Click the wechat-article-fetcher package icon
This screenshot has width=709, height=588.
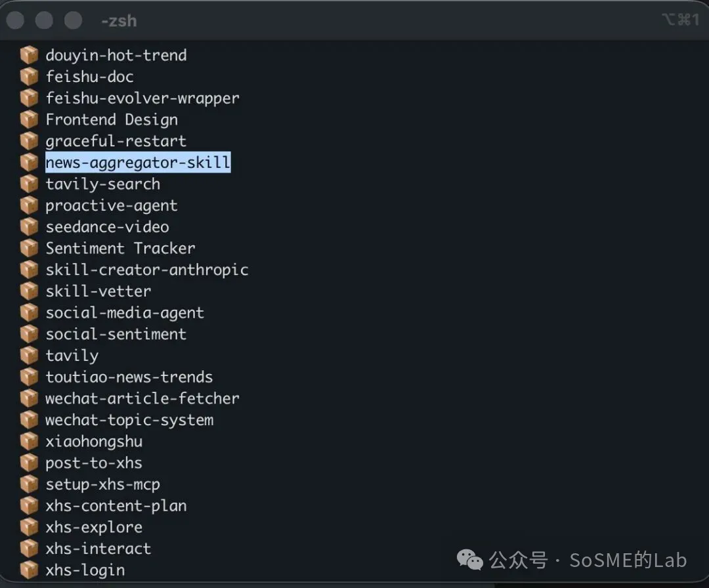pos(30,398)
